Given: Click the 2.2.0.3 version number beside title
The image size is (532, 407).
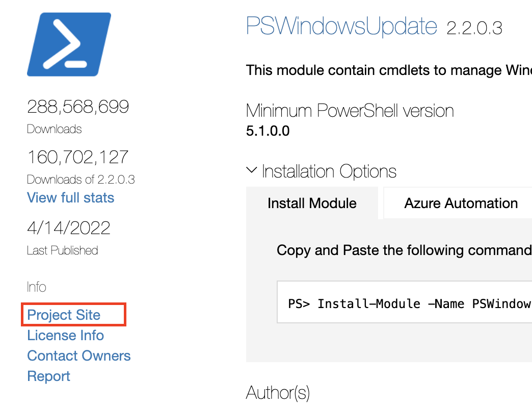Looking at the screenshot, I should [x=474, y=28].
